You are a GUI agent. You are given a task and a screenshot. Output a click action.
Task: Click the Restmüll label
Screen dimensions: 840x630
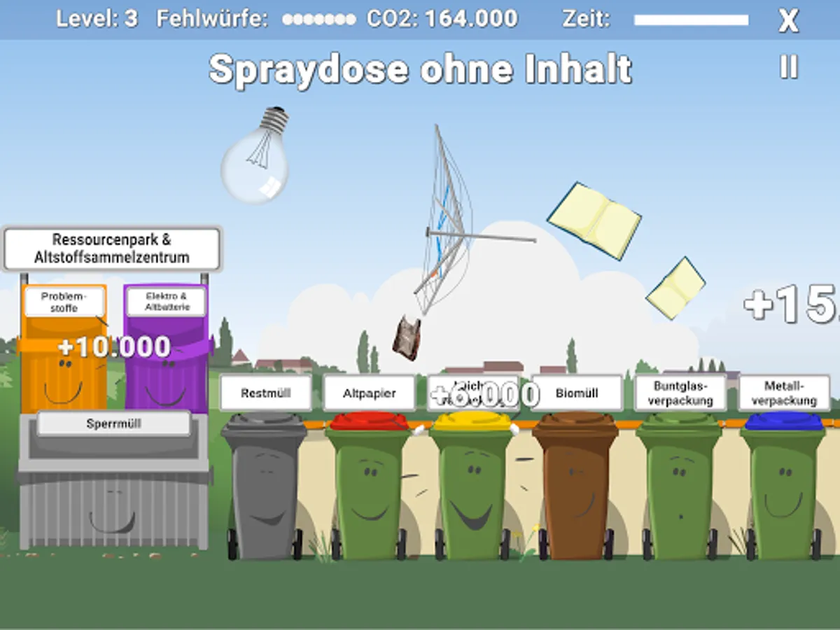265,393
